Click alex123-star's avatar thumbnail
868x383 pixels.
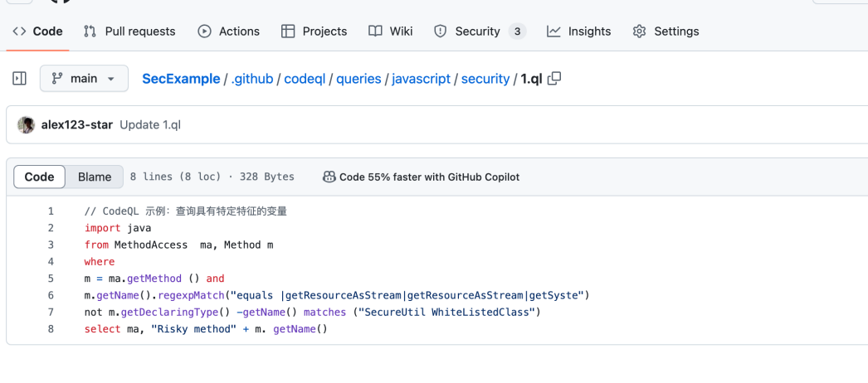[x=27, y=125]
